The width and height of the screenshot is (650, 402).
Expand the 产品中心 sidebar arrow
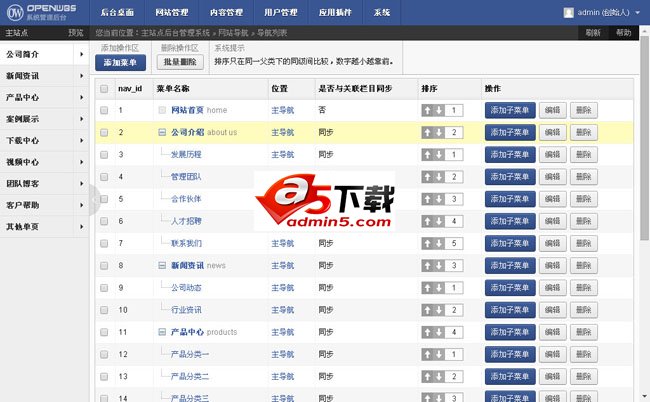[x=81, y=97]
